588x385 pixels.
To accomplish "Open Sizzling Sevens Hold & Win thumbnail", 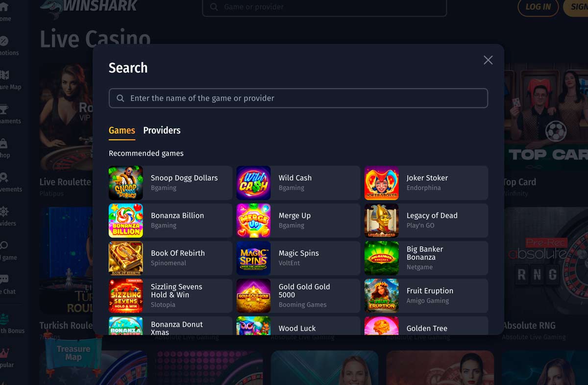I will pyautogui.click(x=126, y=296).
